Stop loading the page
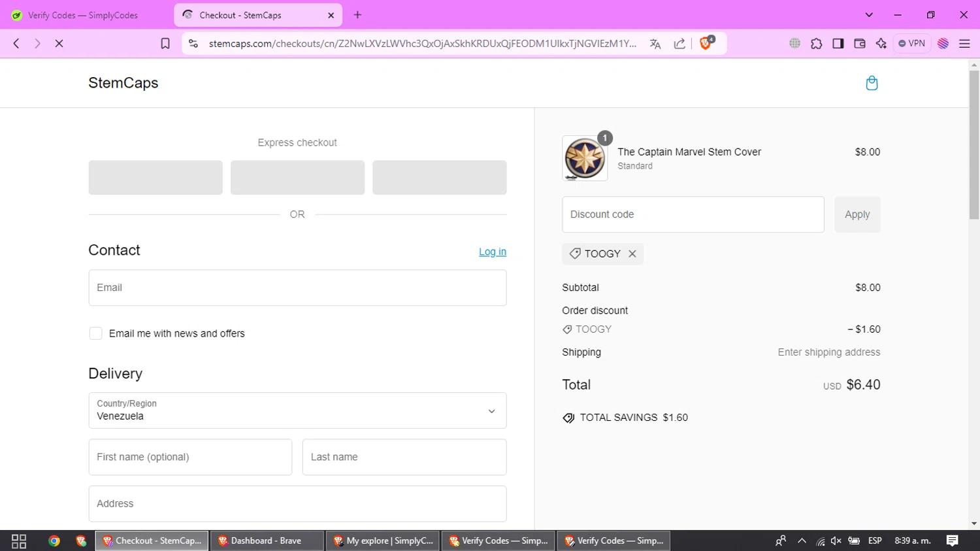The width and height of the screenshot is (980, 551). [59, 43]
